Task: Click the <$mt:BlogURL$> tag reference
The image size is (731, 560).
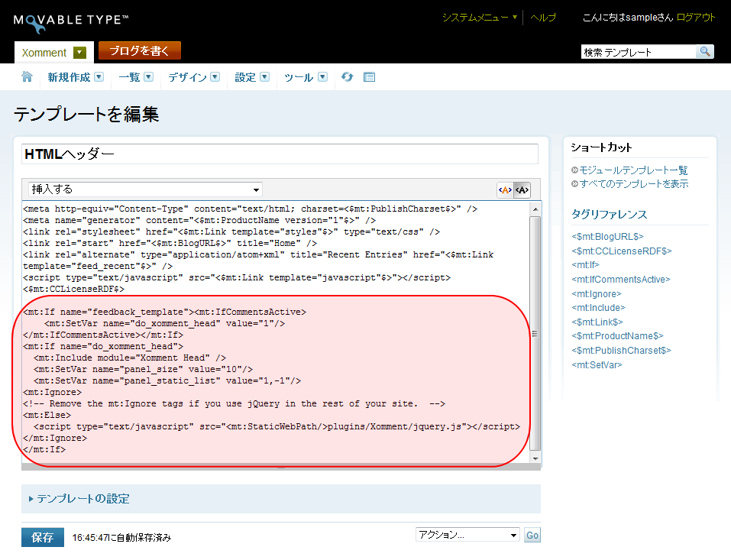Action: (x=607, y=237)
